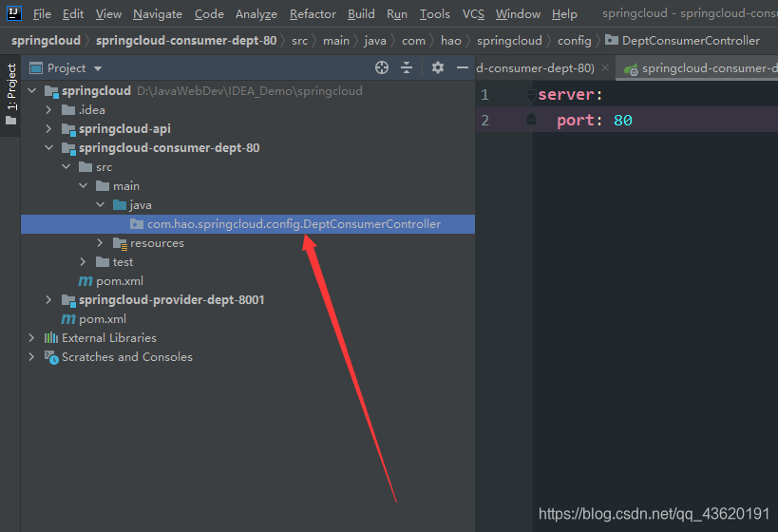Open the Tools menu

435,14
